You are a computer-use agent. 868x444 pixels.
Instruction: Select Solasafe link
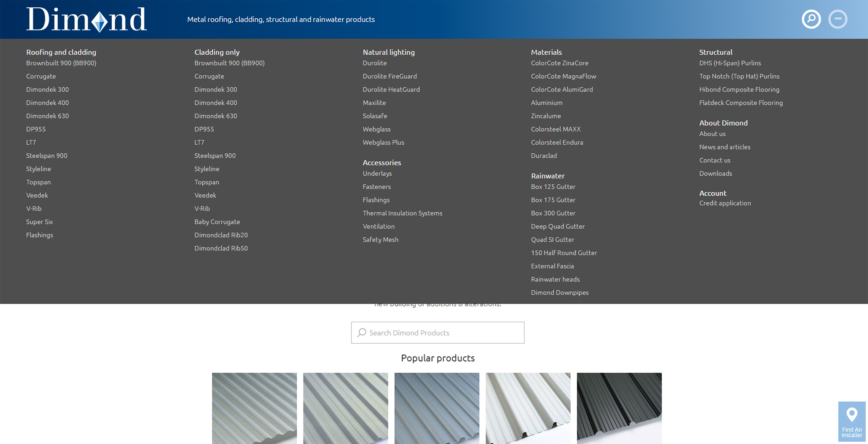coord(375,116)
